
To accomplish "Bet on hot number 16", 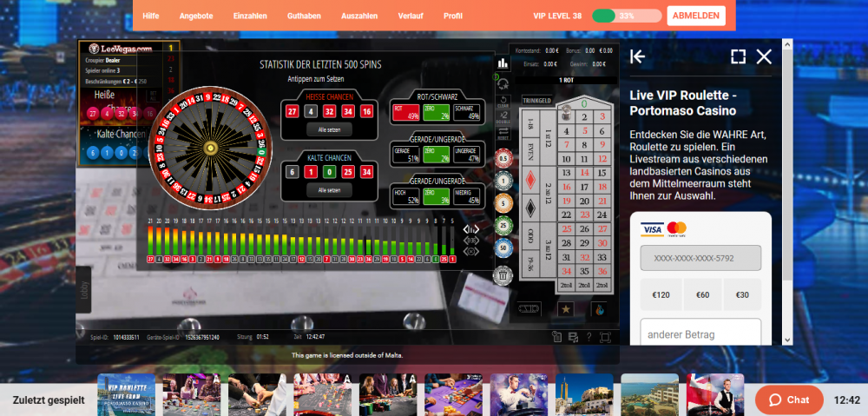I will click(366, 111).
